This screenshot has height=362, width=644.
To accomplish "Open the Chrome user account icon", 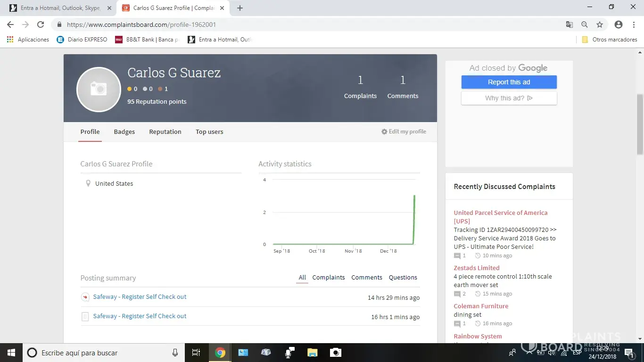I will pyautogui.click(x=619, y=25).
